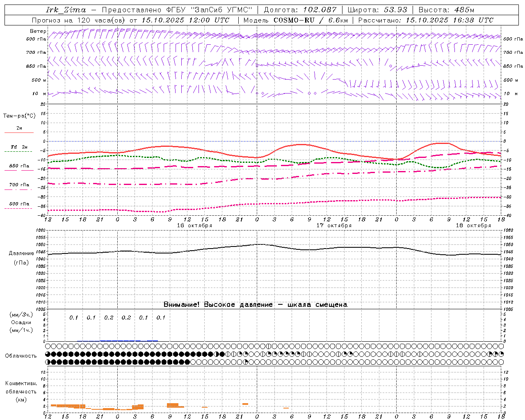The image size is (525, 420).
Task: Click the Рассчитано: 15.10.2025 16:38 UTC text
Action: pyautogui.click(x=426, y=20)
